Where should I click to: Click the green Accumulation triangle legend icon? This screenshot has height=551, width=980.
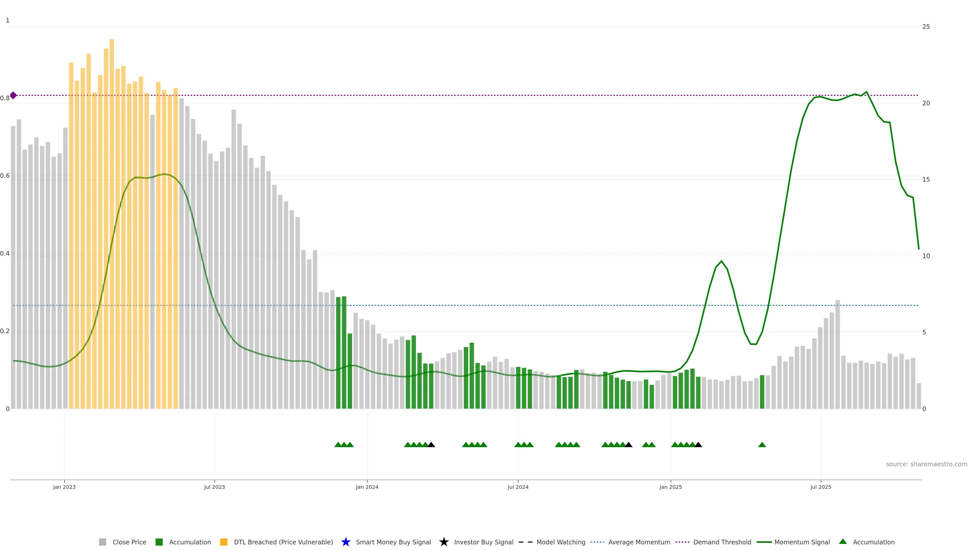click(x=843, y=542)
